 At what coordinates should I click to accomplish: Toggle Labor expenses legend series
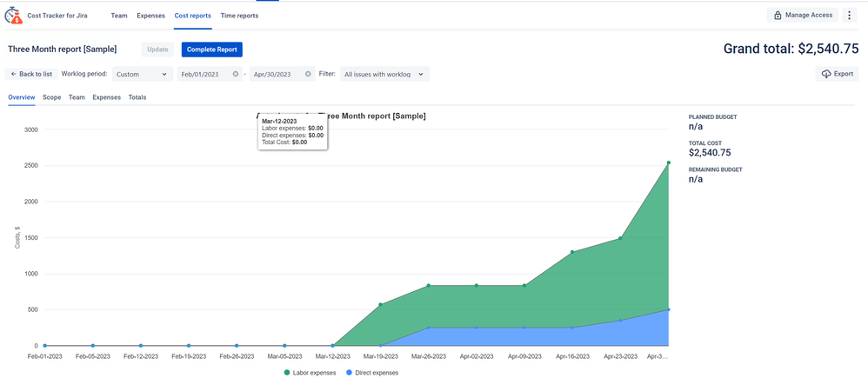310,373
